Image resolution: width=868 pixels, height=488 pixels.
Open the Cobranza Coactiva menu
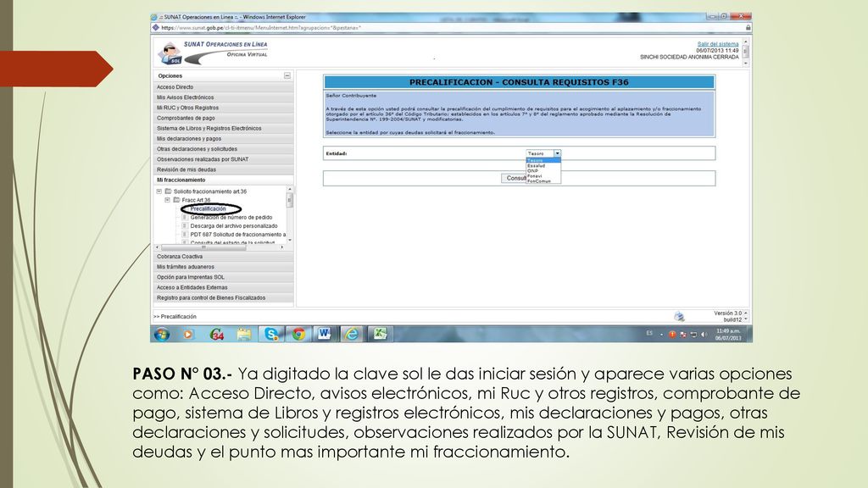224,257
